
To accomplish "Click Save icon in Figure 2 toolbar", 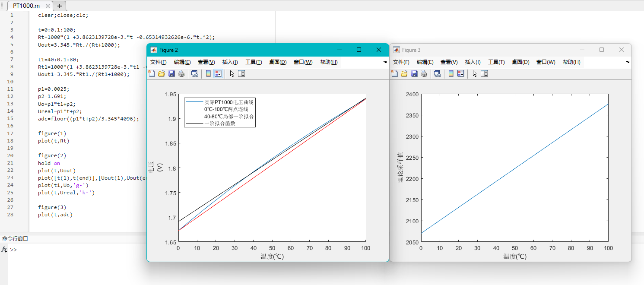I will [171, 73].
